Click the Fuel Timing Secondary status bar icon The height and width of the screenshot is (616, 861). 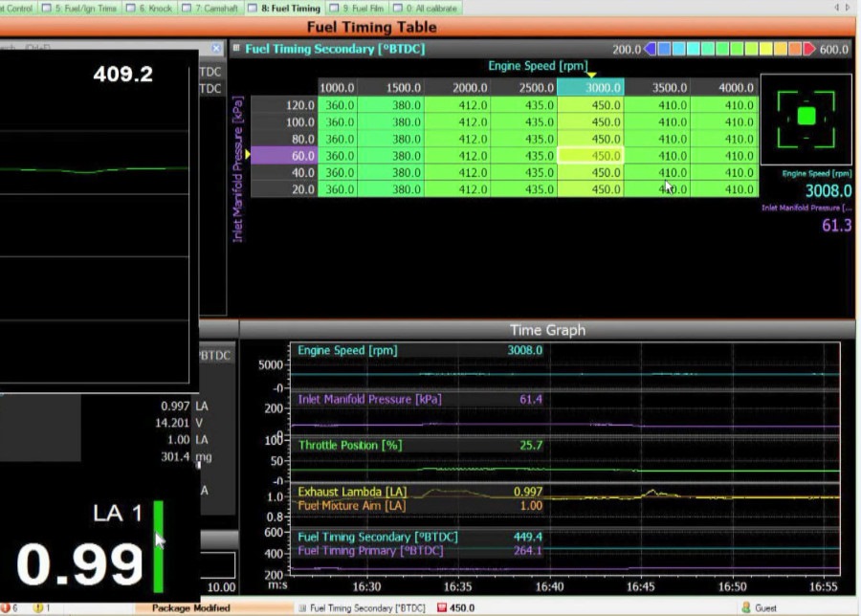pos(302,607)
